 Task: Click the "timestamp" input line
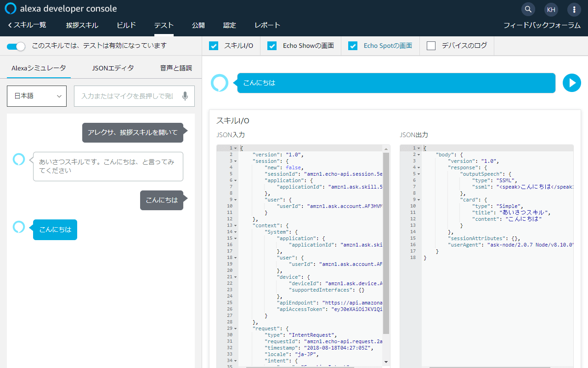click(x=321, y=348)
